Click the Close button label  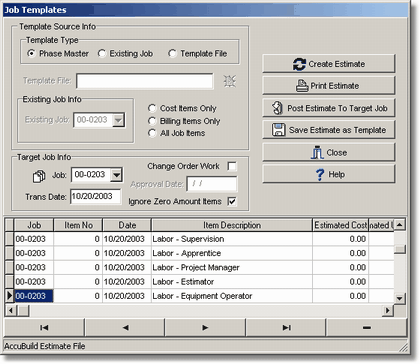click(337, 153)
